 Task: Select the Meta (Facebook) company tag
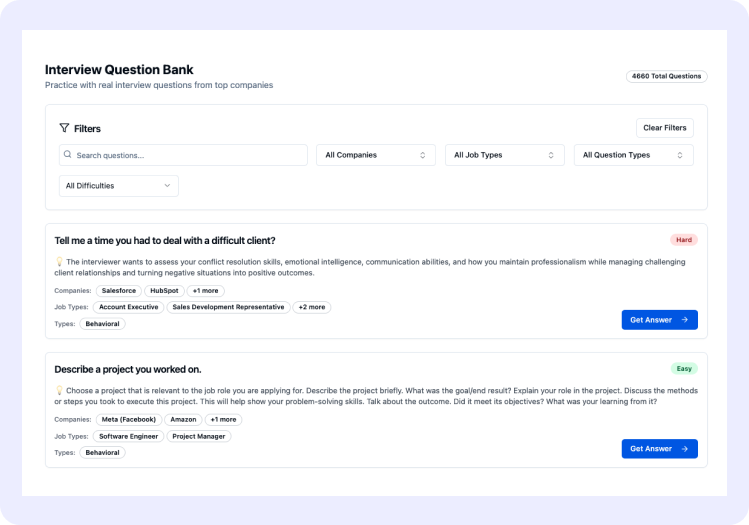(x=128, y=419)
